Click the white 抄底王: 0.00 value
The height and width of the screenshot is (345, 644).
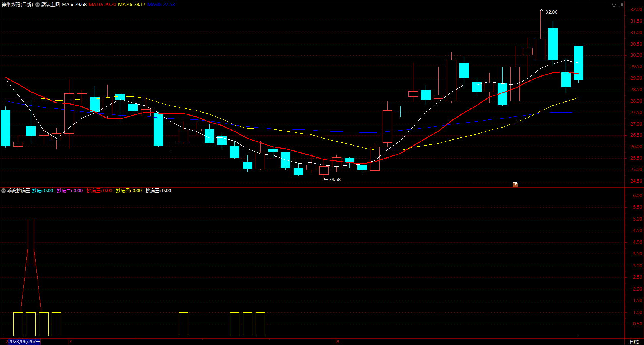tap(159, 191)
